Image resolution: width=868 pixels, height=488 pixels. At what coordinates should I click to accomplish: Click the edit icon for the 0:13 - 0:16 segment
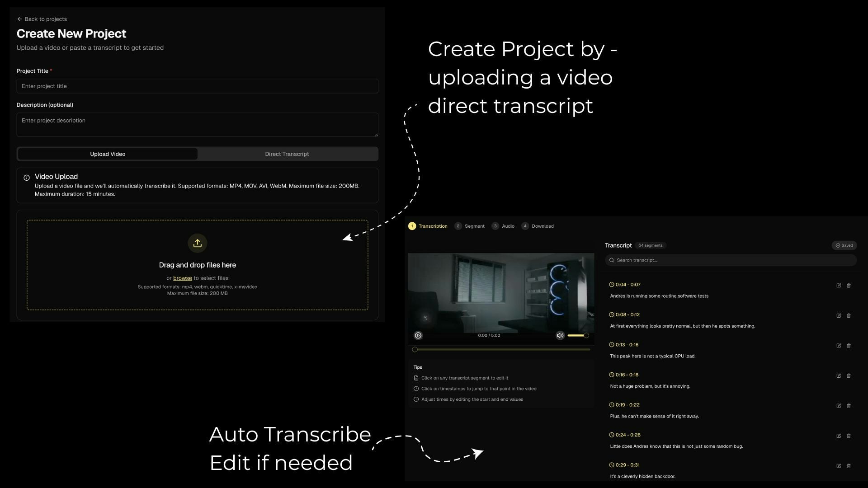point(838,346)
